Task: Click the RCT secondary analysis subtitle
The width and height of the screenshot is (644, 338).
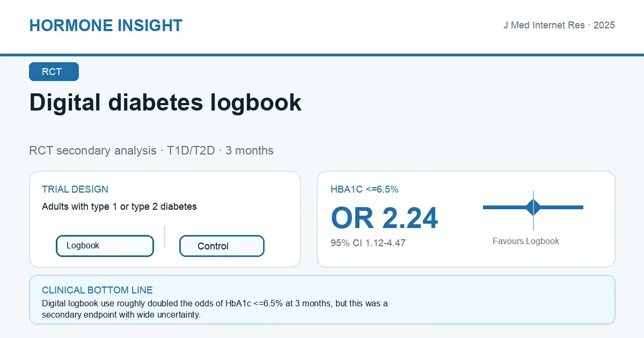Action: 151,151
